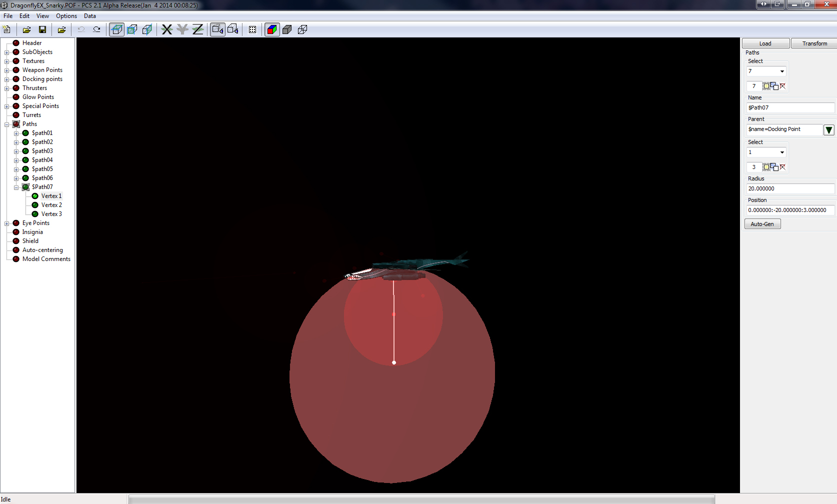
Task: Click the second cube-with-eye view icon
Action: pyautogui.click(x=233, y=29)
